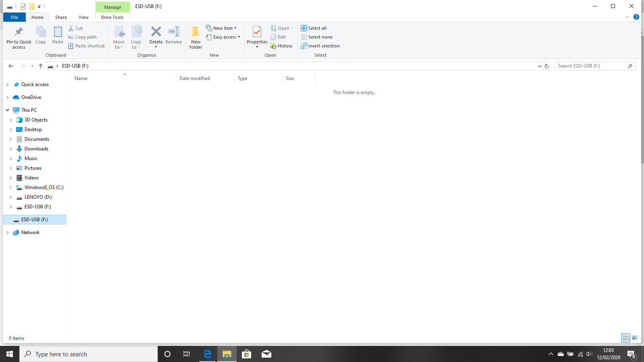This screenshot has width=644, height=362.
Task: Click the Manage contextual tab header
Action: click(x=113, y=7)
